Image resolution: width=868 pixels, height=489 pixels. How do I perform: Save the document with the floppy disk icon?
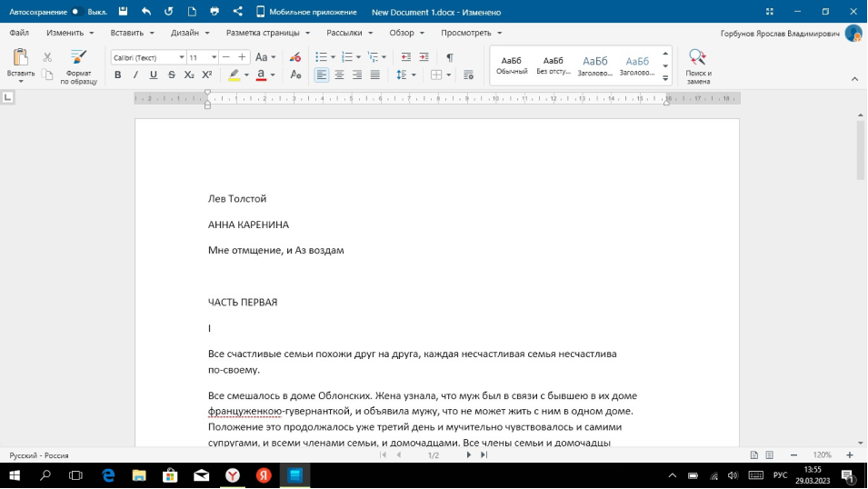(x=124, y=12)
